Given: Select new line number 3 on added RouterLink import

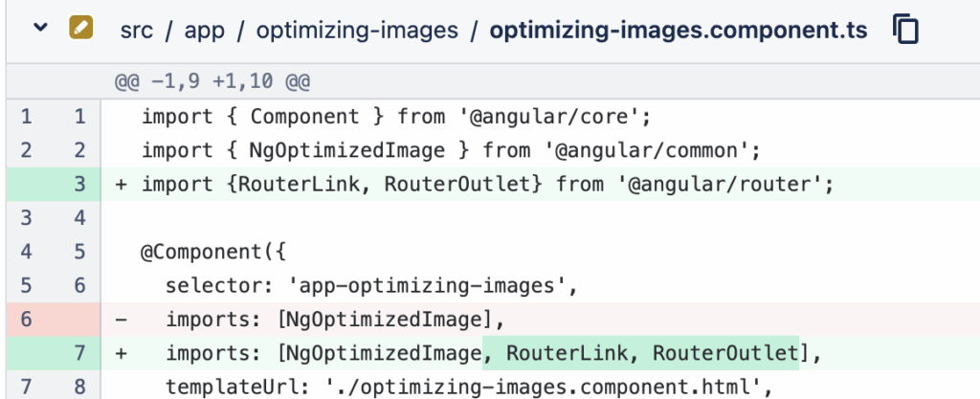Looking at the screenshot, I should tap(79, 185).
